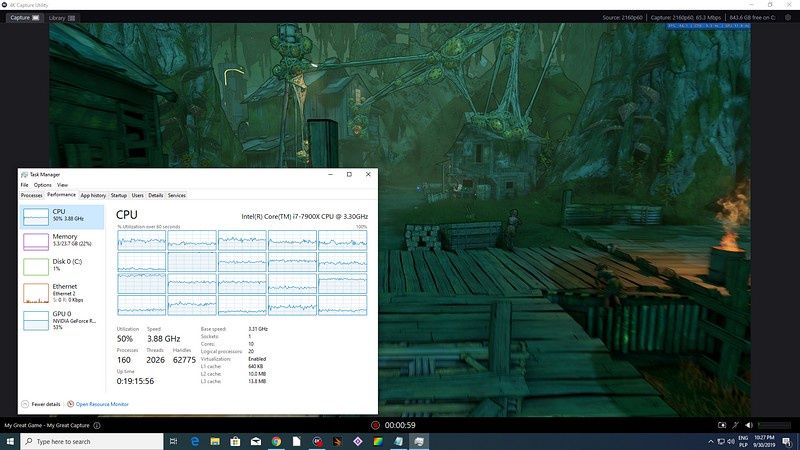Screen dimensions: 800x450
Task: Click the 0:19:15:56 up time value
Action: point(135,381)
